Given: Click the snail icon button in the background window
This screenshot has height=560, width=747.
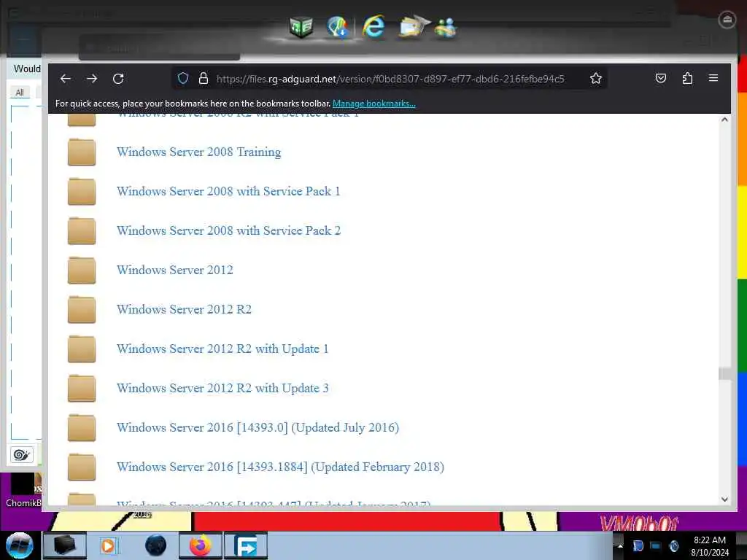Looking at the screenshot, I should tap(21, 455).
